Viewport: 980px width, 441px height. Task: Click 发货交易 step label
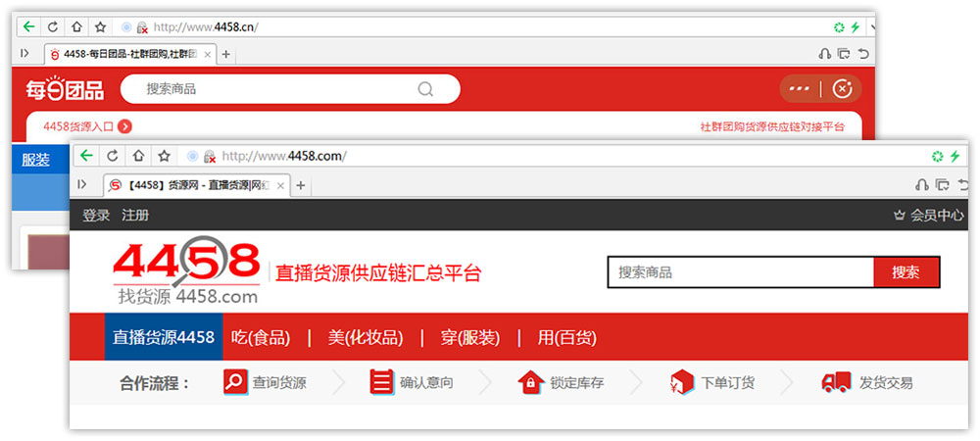pyautogui.click(x=886, y=382)
